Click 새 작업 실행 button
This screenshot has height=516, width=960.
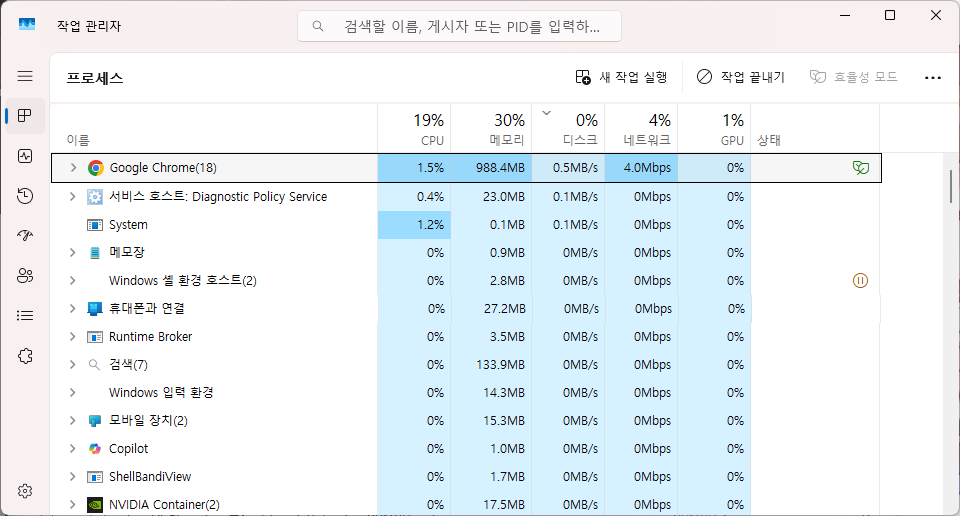click(x=621, y=77)
